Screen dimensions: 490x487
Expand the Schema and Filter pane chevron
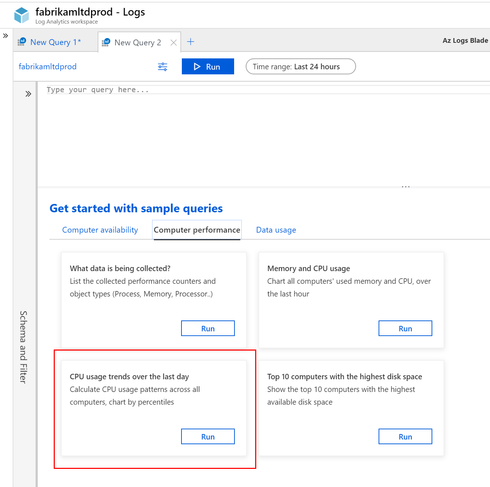coord(28,94)
